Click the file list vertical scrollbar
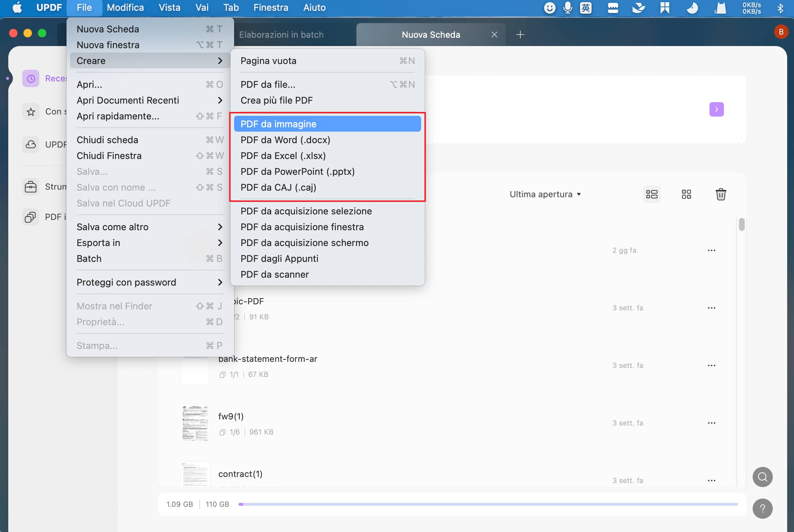Screen dimensions: 794x532 tap(741, 224)
